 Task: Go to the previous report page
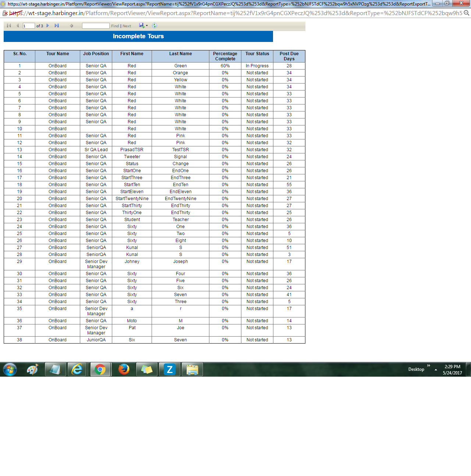pos(17,26)
